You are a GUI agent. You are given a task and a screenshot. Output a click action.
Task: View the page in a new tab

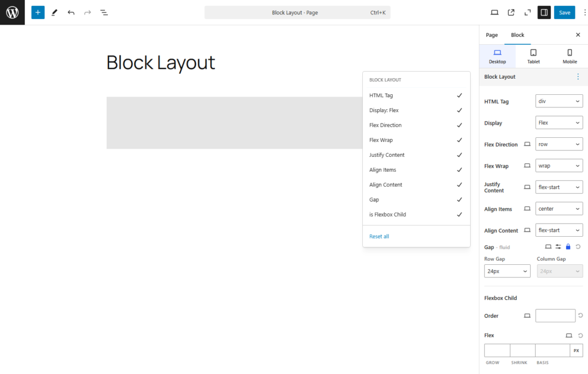click(x=511, y=12)
